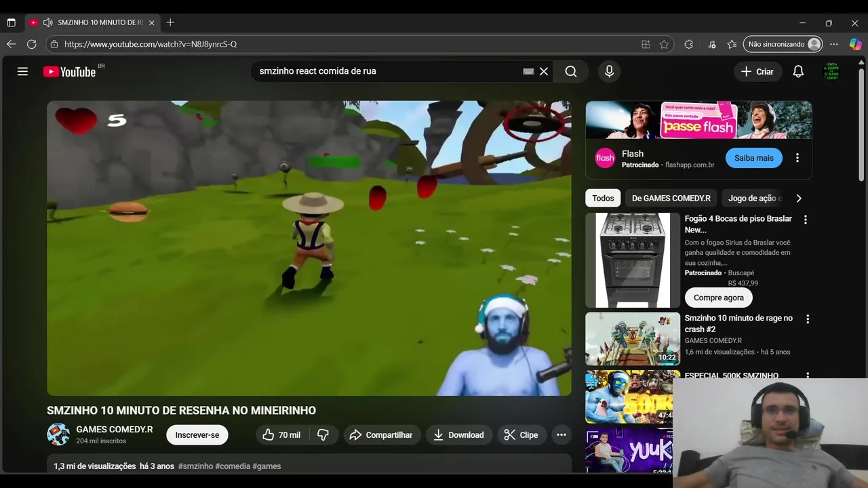Click the Criar button
This screenshot has width=868, height=488.
coord(757,71)
